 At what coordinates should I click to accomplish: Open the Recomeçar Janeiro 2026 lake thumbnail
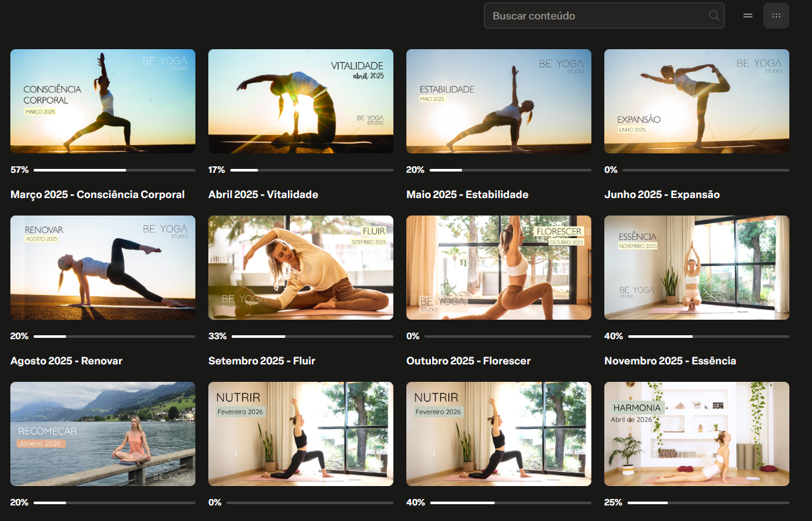click(103, 434)
